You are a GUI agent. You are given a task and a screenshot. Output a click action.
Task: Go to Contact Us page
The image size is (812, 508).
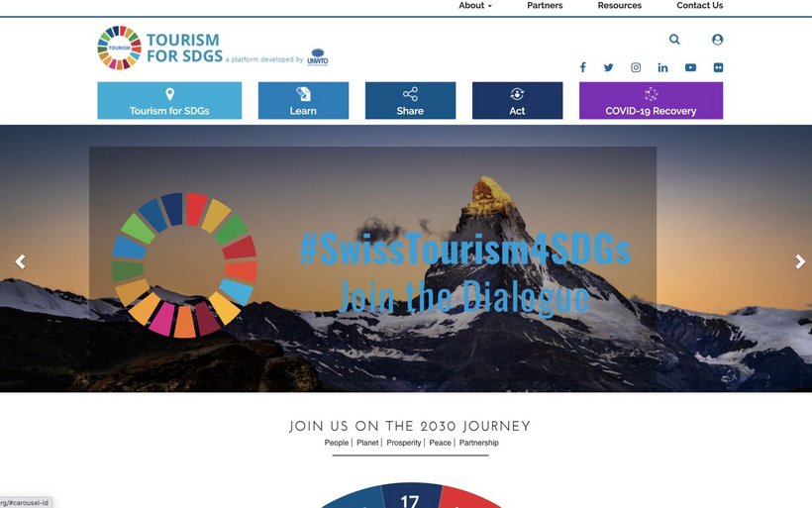(x=700, y=5)
